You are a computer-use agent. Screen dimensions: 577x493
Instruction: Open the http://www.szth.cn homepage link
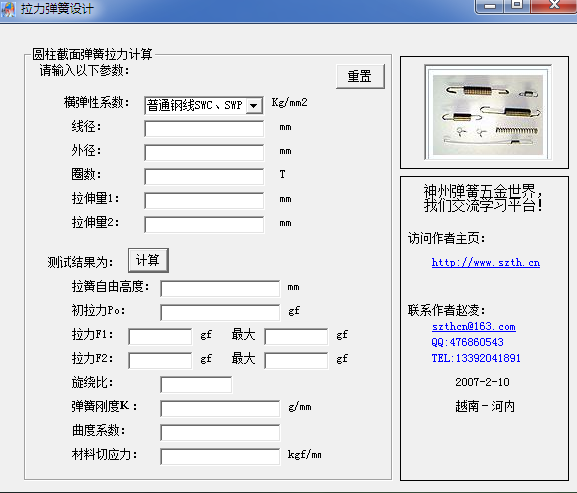pos(486,263)
